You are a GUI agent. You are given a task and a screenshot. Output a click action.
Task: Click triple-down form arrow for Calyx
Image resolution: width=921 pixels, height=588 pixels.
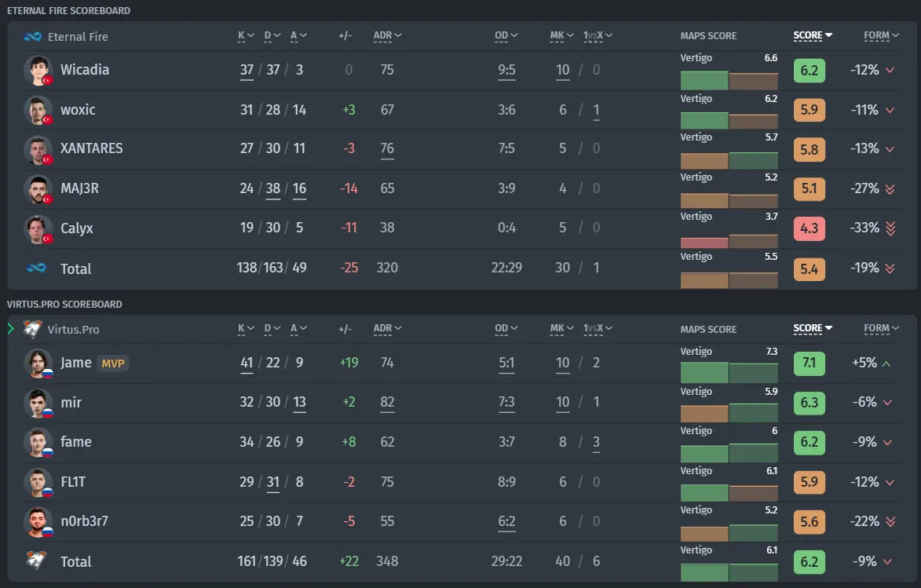(x=890, y=228)
